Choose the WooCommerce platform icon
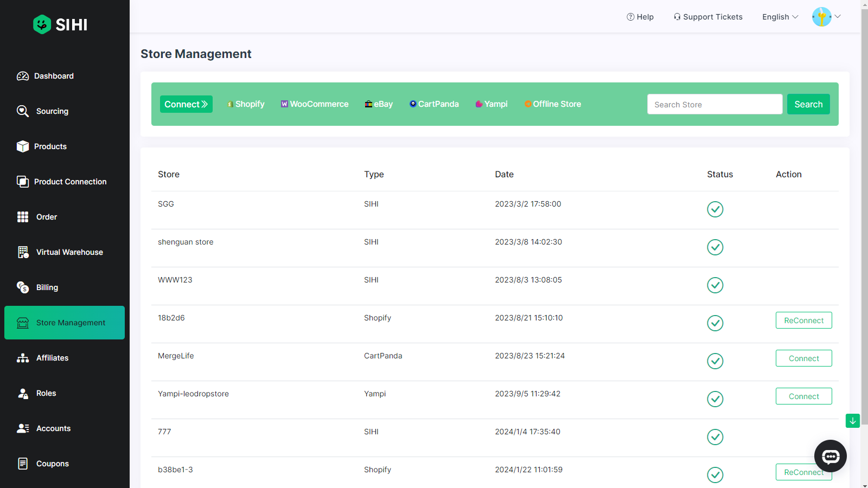This screenshot has width=868, height=488. (284, 104)
